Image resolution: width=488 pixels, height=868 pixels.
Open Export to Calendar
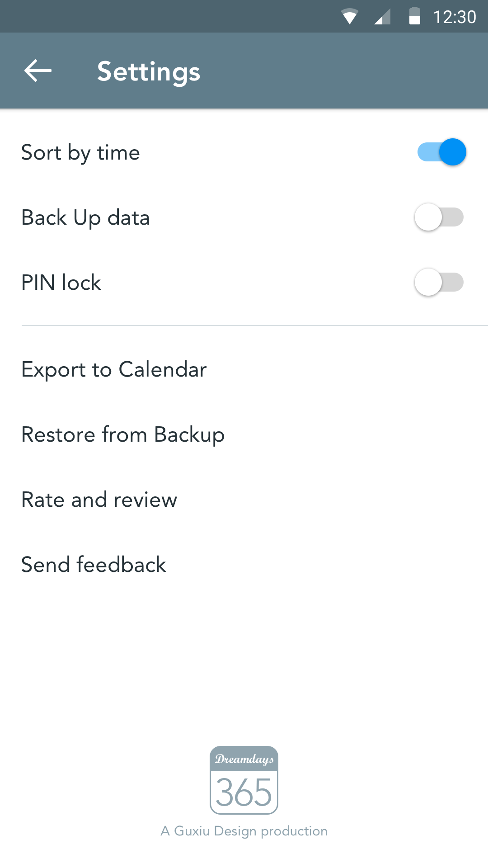(x=114, y=369)
